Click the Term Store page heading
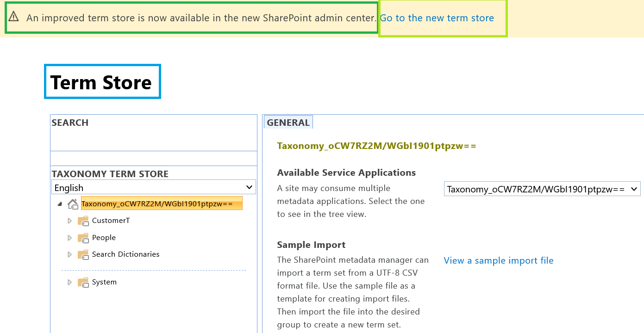This screenshot has height=333, width=644. tap(101, 82)
